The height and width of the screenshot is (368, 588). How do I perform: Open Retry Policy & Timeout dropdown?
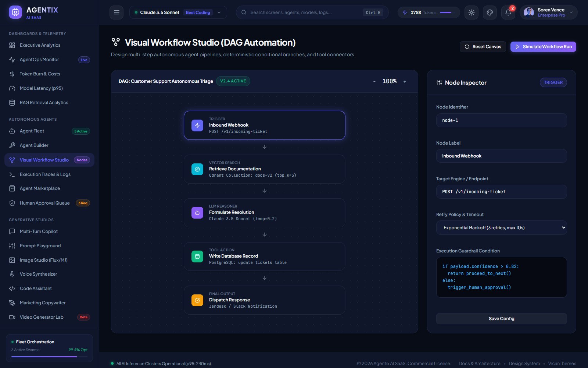(x=501, y=228)
